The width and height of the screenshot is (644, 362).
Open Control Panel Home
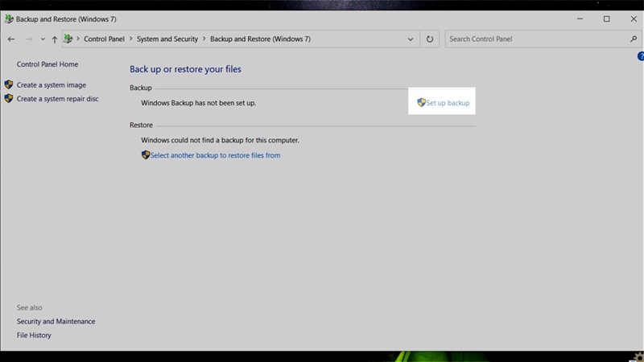47,64
